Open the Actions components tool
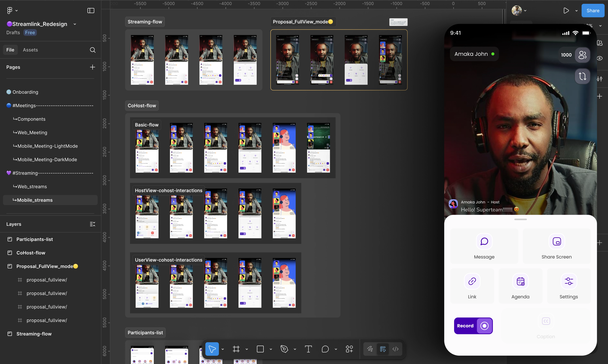608x364 pixels. coord(349,349)
